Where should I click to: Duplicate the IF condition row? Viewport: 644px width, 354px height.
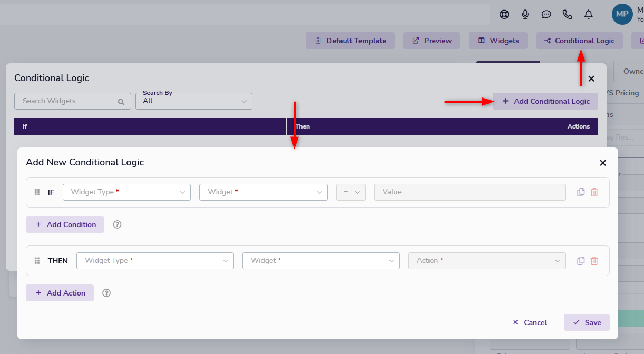[x=581, y=192]
